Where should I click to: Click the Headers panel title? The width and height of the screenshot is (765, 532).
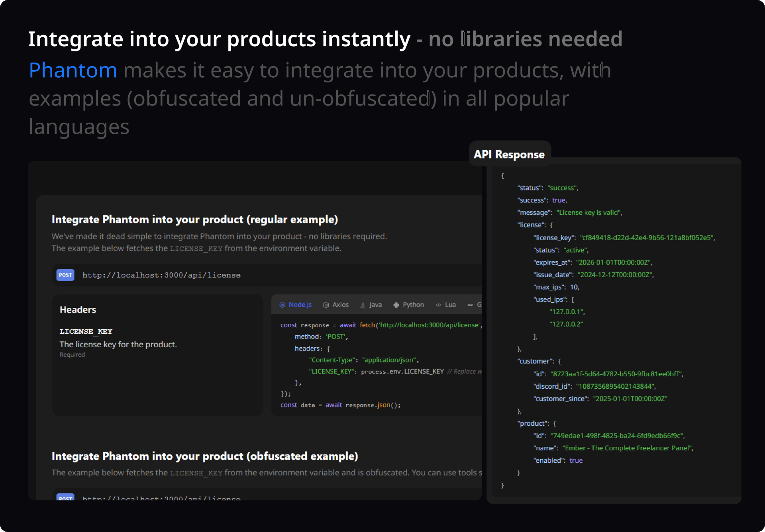point(78,310)
